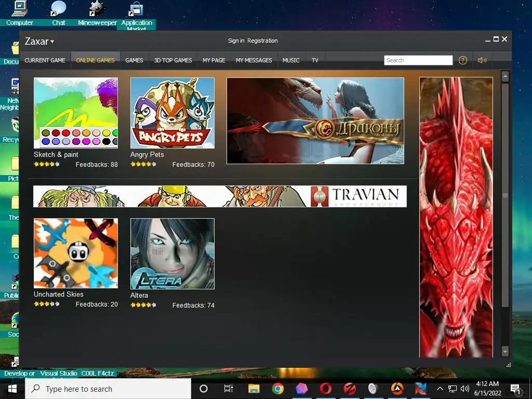This screenshot has height=399, width=532.
Task: Open File Explorer from the taskbar
Action: coord(254,389)
